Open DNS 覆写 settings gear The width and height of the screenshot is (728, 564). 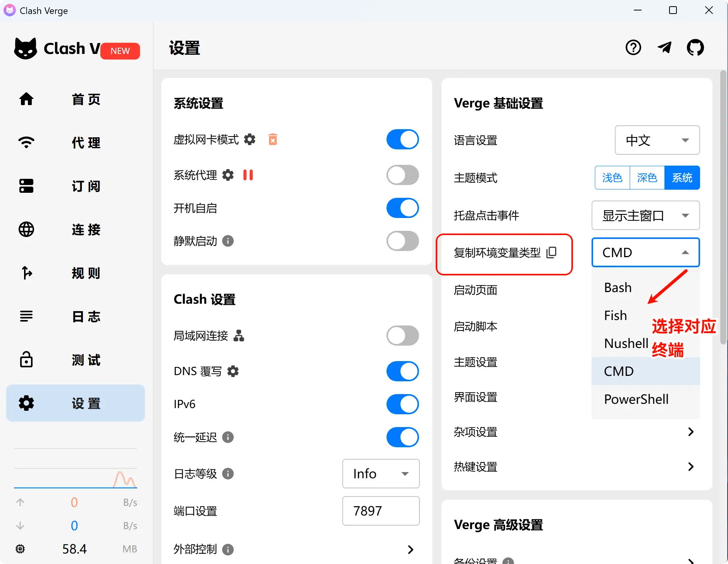pos(233,371)
